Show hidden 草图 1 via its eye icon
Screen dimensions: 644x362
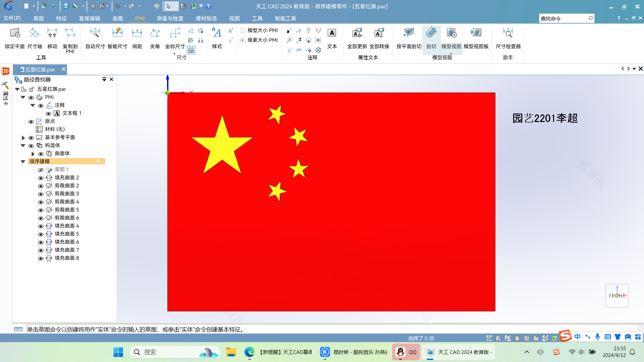click(x=41, y=170)
